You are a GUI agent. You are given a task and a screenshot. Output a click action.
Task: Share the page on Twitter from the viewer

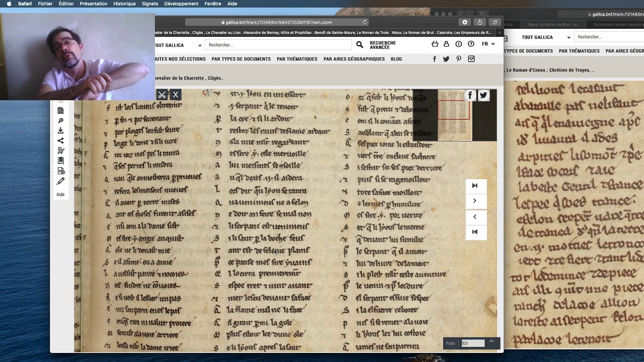[x=484, y=95]
